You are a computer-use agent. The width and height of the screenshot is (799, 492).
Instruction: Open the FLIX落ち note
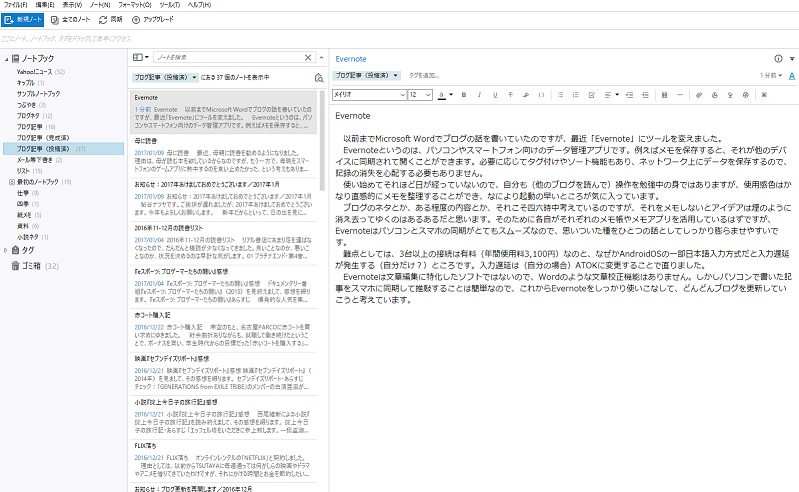click(223, 460)
